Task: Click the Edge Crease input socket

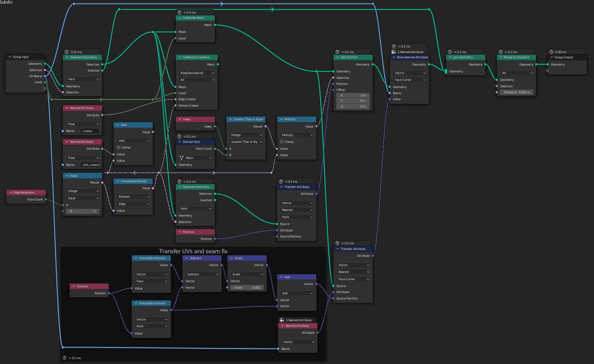Action: (x=175, y=99)
